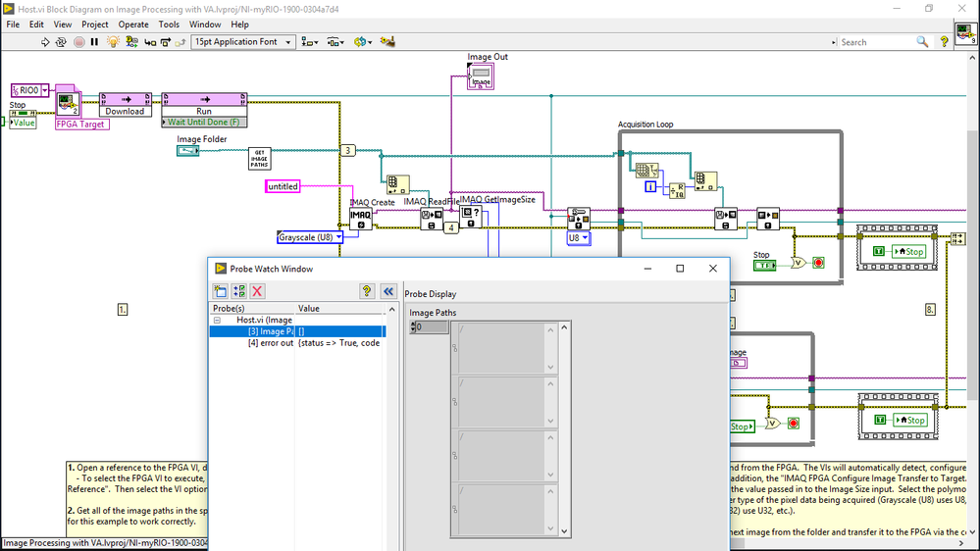Click the Image Folder path control
The height and width of the screenshot is (551, 980).
coord(187,151)
